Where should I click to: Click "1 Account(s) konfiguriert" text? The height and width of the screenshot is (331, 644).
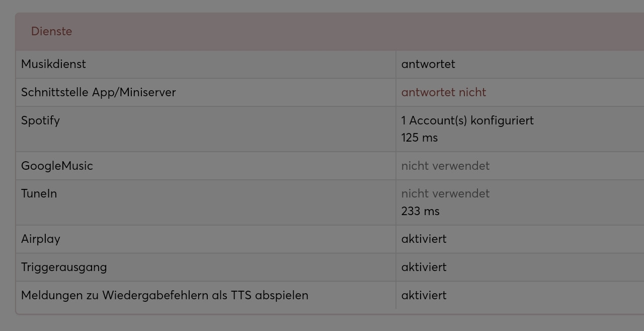coord(467,120)
